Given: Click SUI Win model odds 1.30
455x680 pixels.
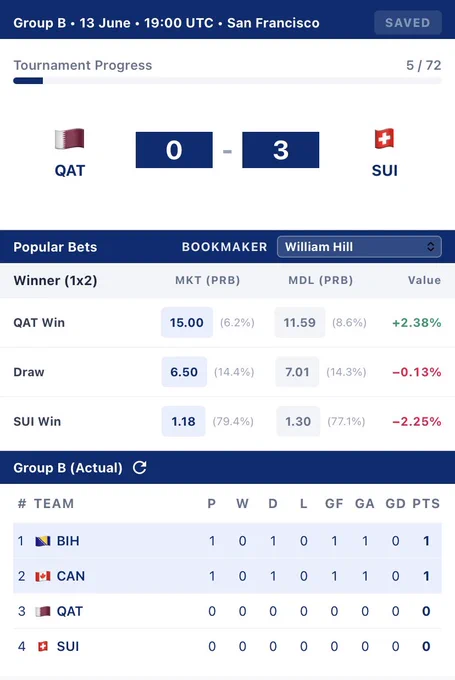Looking at the screenshot, I should [x=298, y=421].
